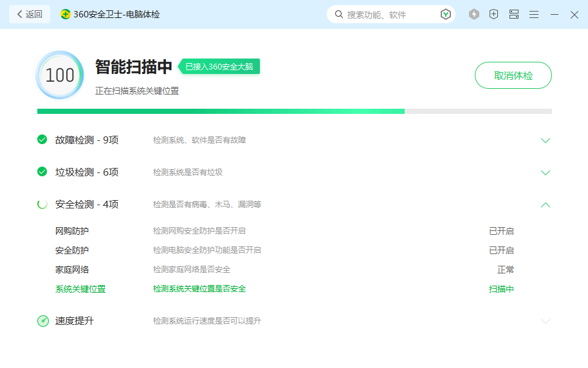Click the 家庭网络 row label
588x368 pixels.
tap(72, 270)
